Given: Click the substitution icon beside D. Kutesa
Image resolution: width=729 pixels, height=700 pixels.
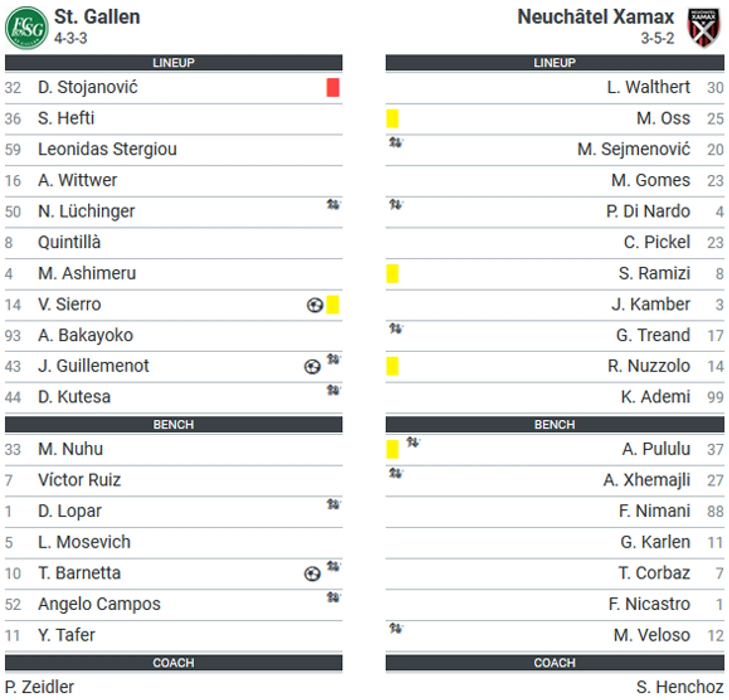Looking at the screenshot, I should click(333, 390).
